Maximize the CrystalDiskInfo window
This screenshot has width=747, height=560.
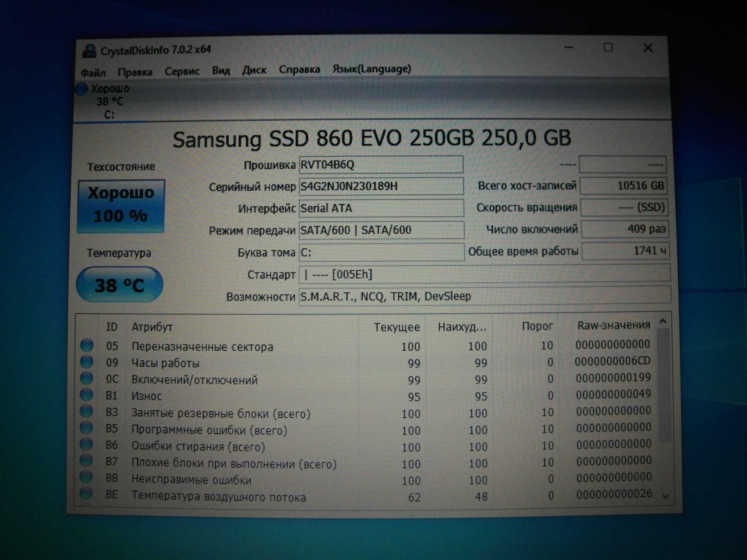(608, 47)
